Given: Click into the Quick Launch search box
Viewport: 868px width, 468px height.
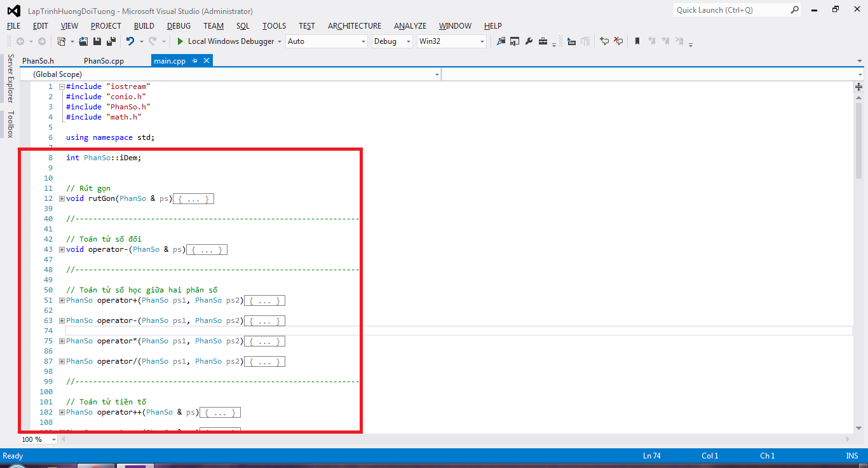Looking at the screenshot, I should click(x=731, y=10).
